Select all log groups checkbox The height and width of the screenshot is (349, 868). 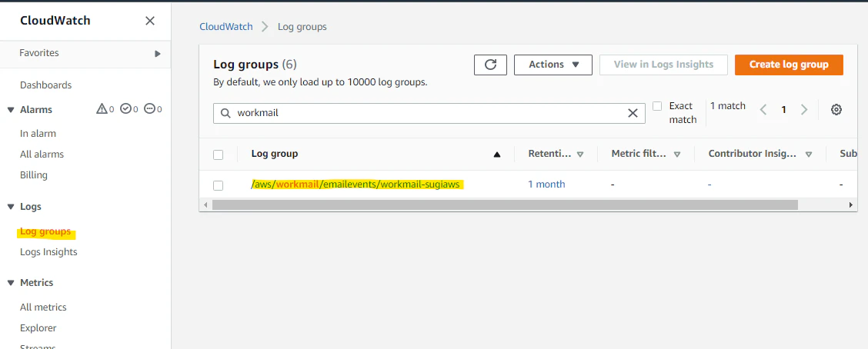pos(218,155)
